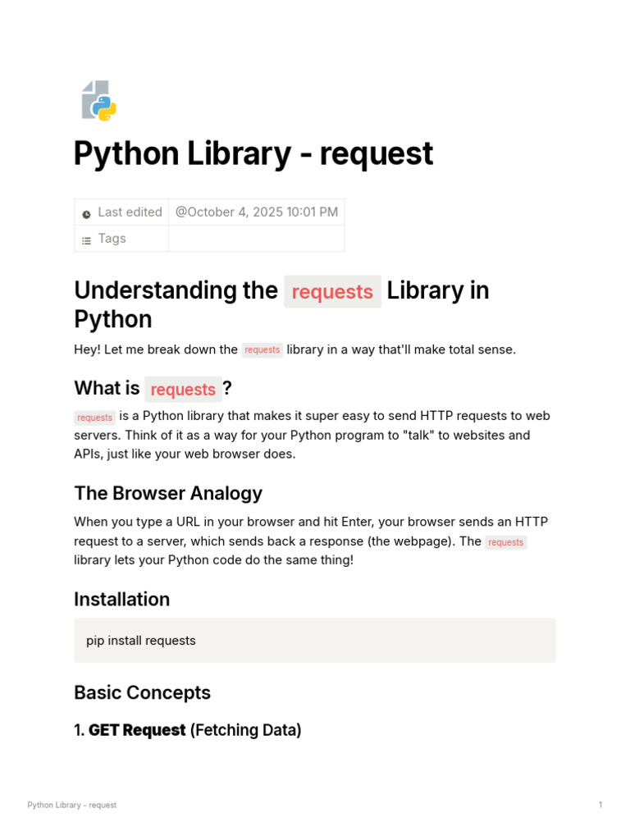Click the list icon beside Tags
The height and width of the screenshot is (840, 630).
pos(86,240)
